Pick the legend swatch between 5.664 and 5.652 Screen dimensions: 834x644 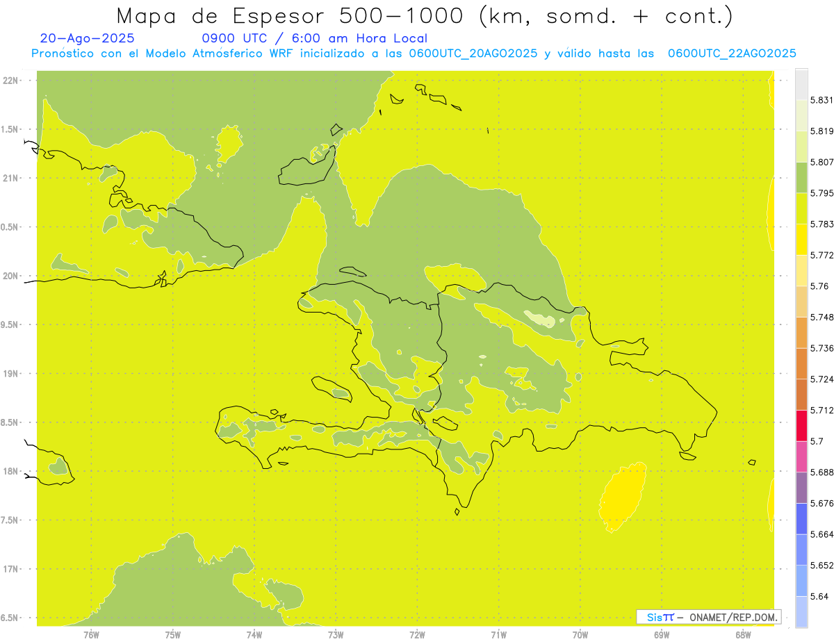click(x=801, y=550)
